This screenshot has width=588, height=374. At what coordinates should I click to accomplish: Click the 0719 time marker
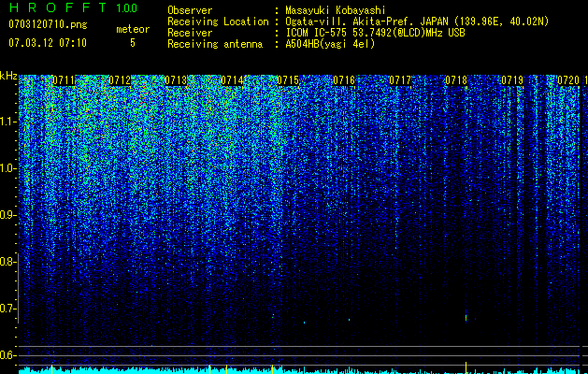(512, 80)
